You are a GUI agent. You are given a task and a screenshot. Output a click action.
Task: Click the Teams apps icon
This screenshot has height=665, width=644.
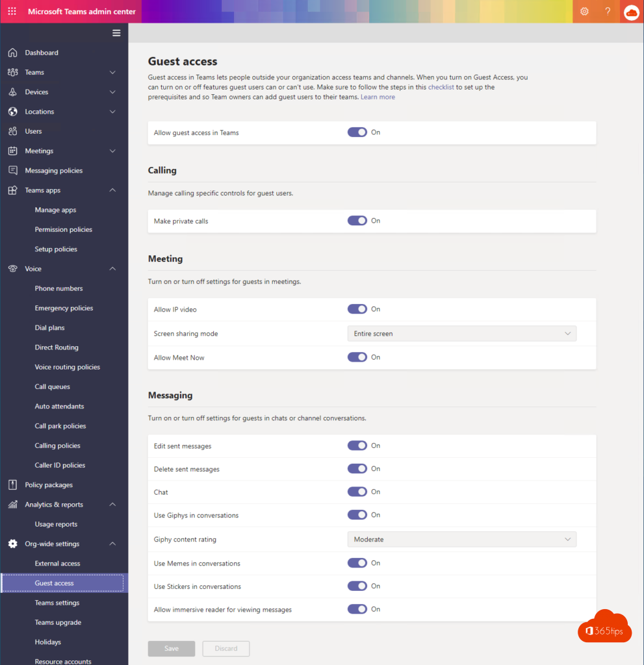(x=13, y=190)
